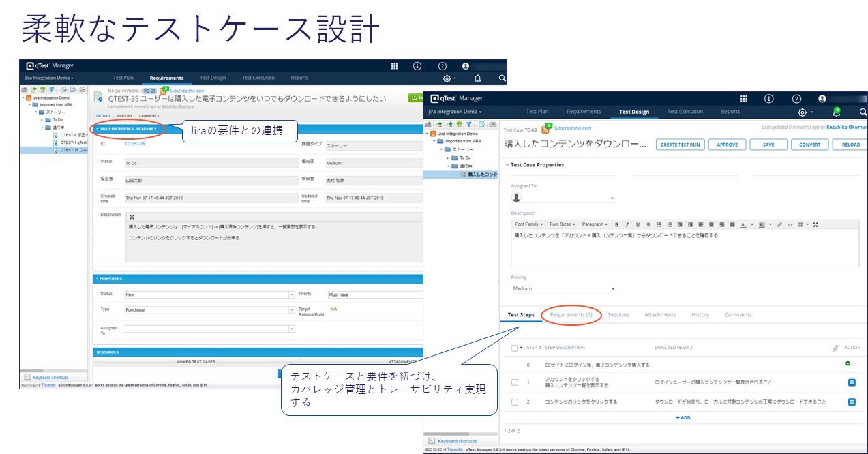Click CONVERT button
This screenshot has width=868, height=454.
[810, 145]
